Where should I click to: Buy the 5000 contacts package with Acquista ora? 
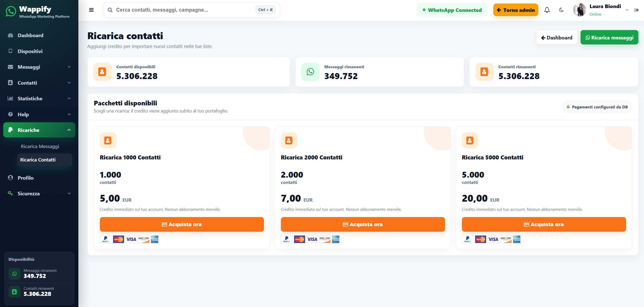click(544, 224)
